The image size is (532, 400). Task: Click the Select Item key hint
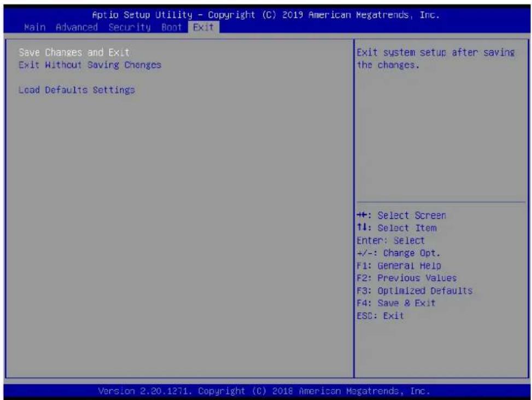point(396,228)
